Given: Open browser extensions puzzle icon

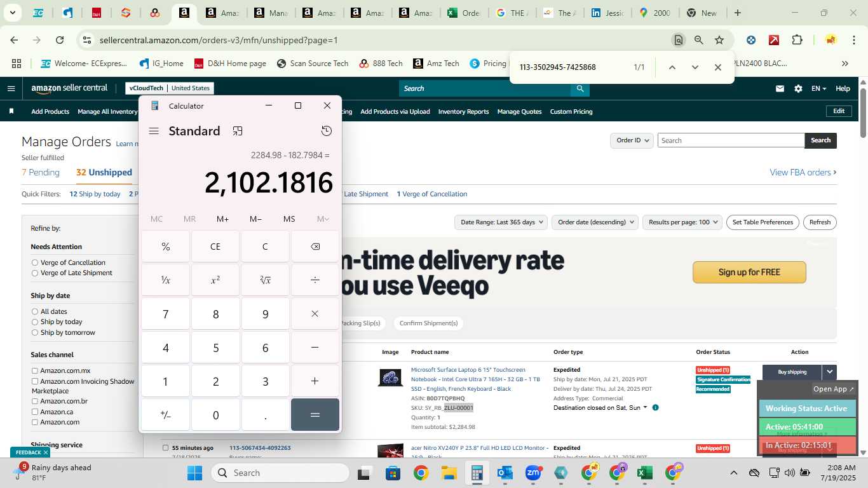Looking at the screenshot, I should (x=797, y=40).
